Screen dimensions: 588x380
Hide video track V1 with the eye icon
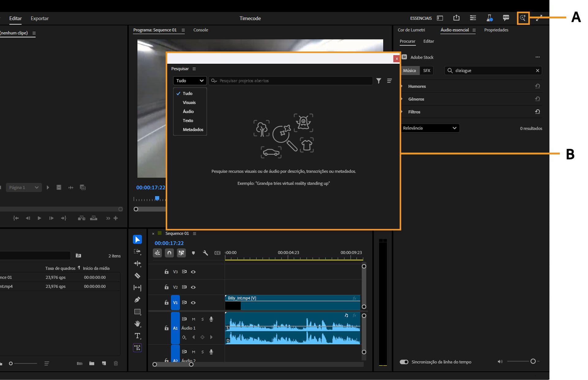coord(193,302)
